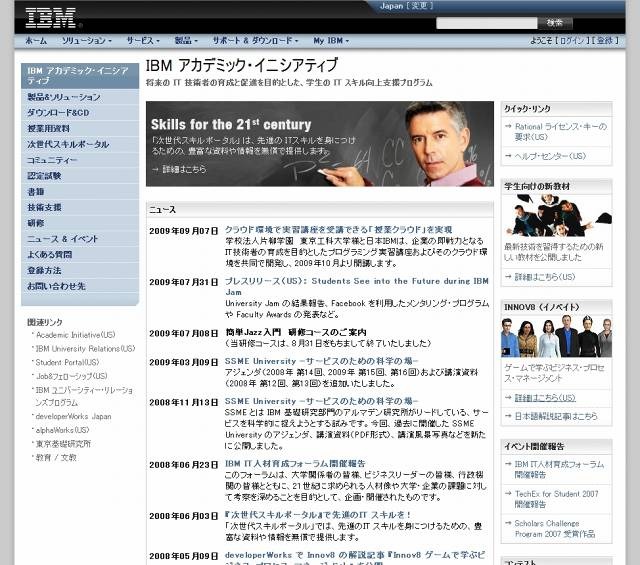
Task: Click alphaWorks(US) link
Action: coord(62,430)
